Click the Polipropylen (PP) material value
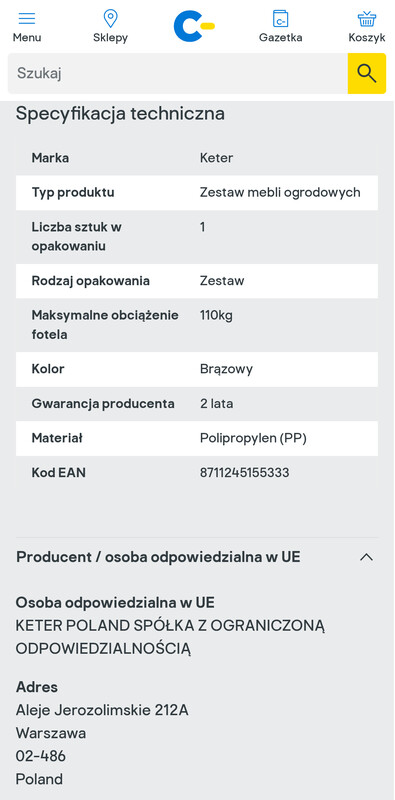 [x=253, y=438]
